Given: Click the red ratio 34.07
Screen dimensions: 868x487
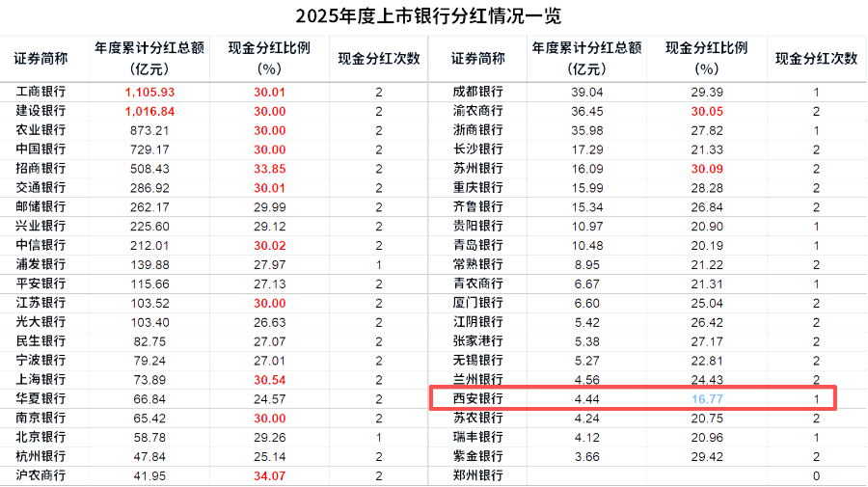Looking at the screenshot, I should 270,476.
